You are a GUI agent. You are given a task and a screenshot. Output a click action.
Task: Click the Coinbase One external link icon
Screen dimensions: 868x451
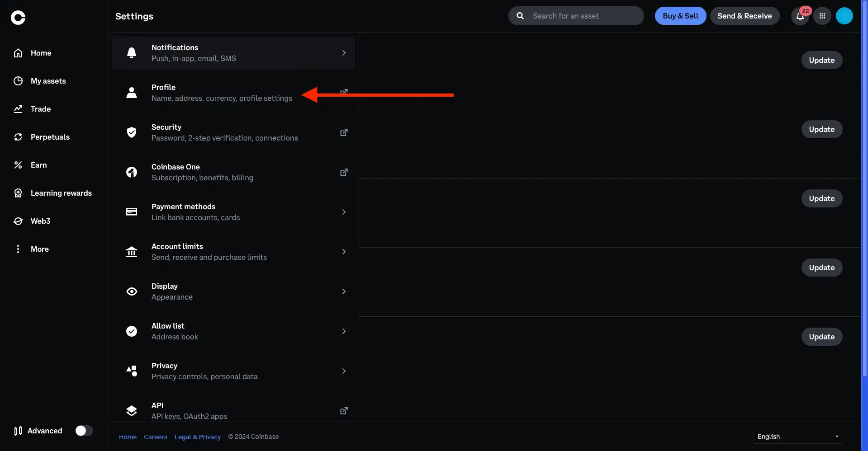click(x=344, y=172)
